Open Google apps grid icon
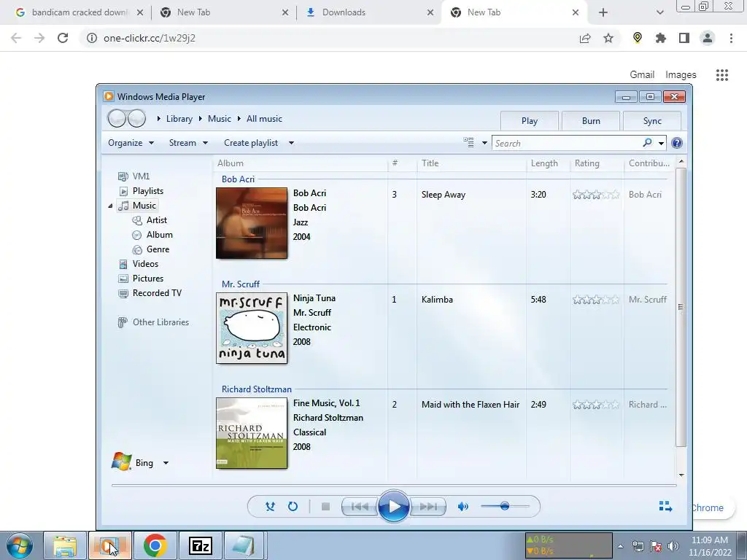This screenshot has height=560, width=747. coord(722,75)
